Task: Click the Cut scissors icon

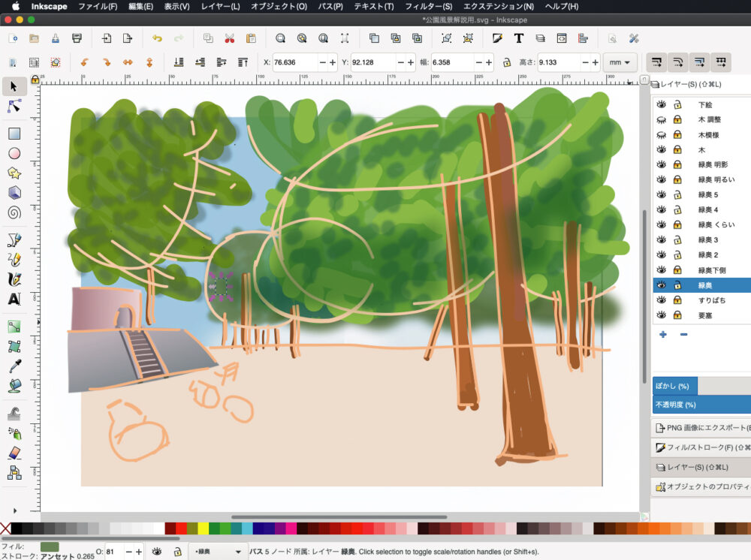Action: (230, 38)
